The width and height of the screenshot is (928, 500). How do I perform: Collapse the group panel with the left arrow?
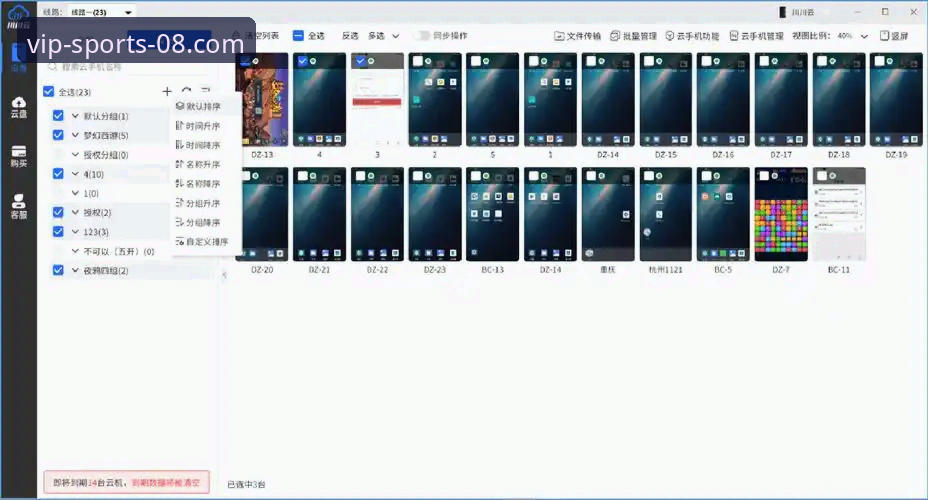[x=224, y=275]
